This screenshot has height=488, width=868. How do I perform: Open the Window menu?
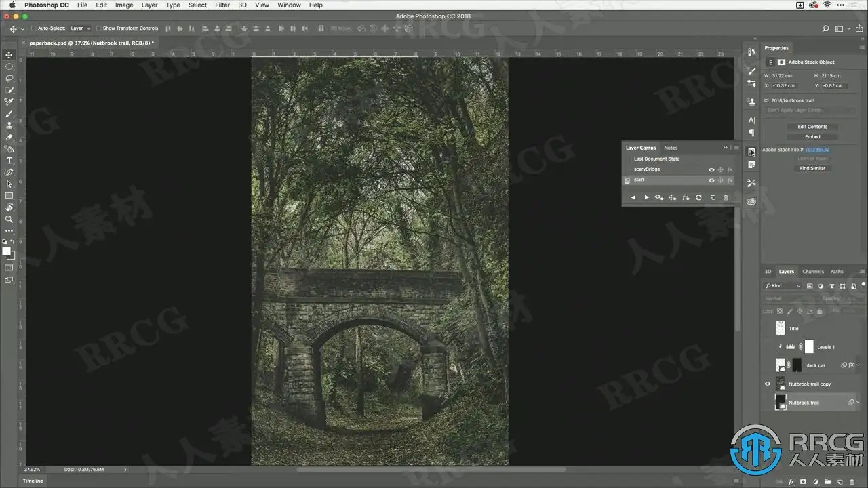pos(289,5)
